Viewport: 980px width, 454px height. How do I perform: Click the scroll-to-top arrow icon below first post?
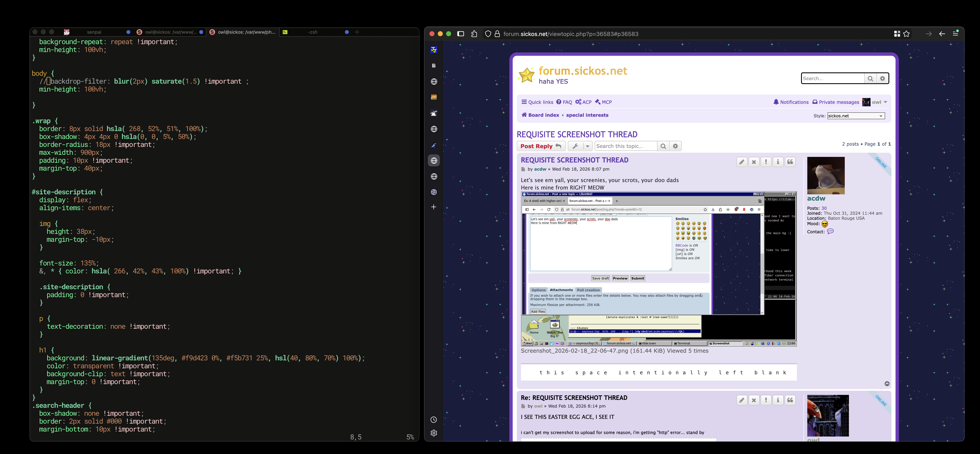887,384
